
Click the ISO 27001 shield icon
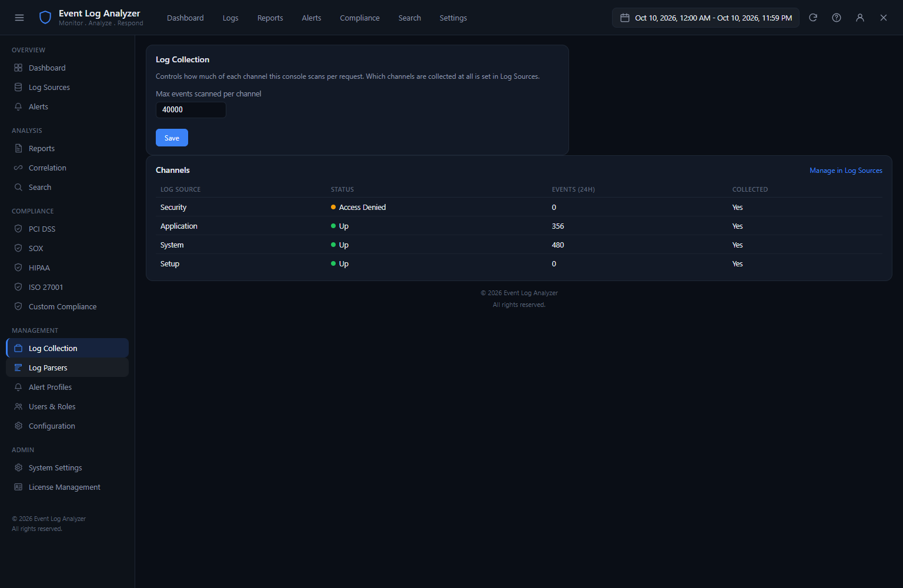tap(18, 287)
